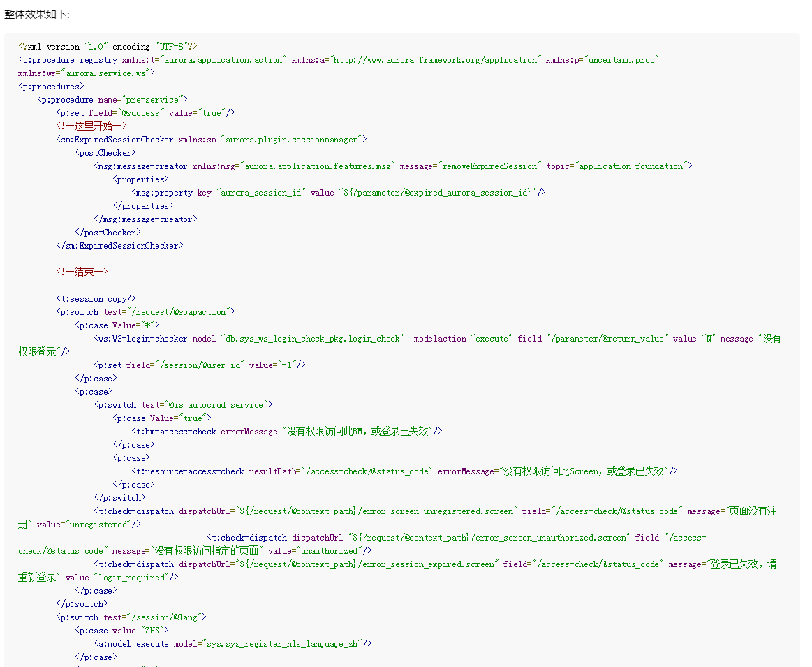Click the p:set field "/session/@user_id" line
Viewport: 812px width, 667px height.
200,365
